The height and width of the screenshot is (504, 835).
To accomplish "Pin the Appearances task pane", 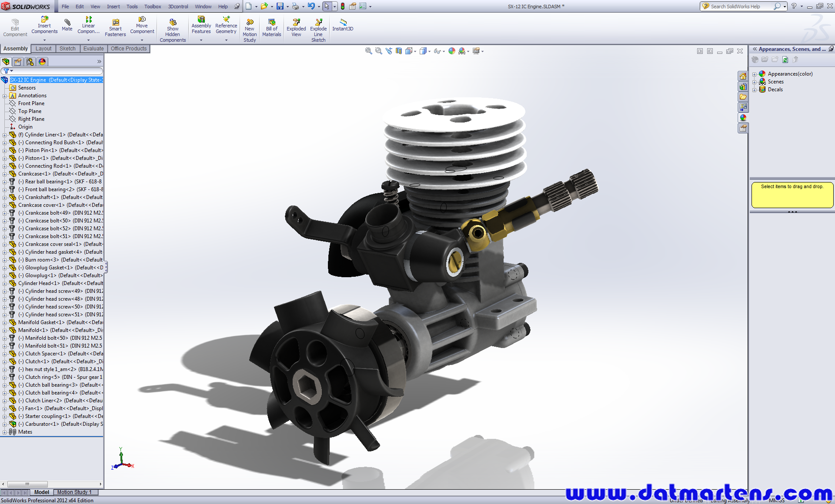I will 831,49.
